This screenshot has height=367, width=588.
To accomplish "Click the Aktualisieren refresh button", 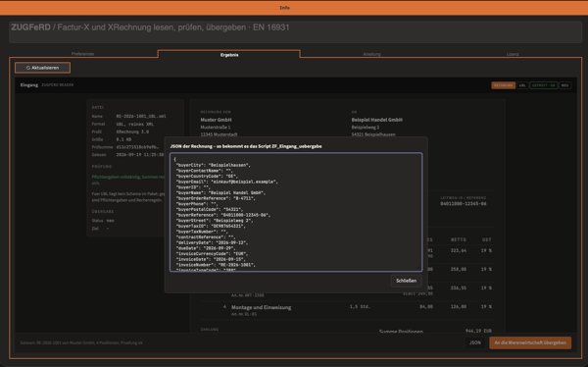I will [43, 68].
